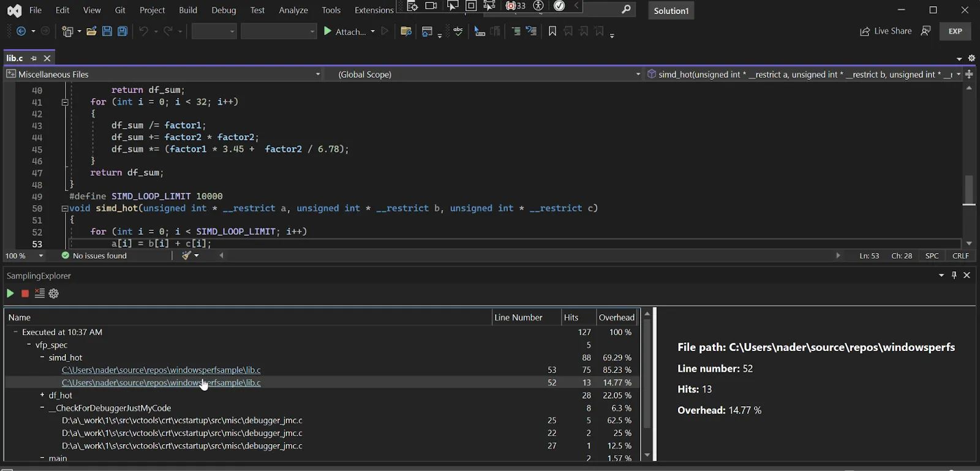Start sampling with the green play icon

pyautogui.click(x=10, y=294)
